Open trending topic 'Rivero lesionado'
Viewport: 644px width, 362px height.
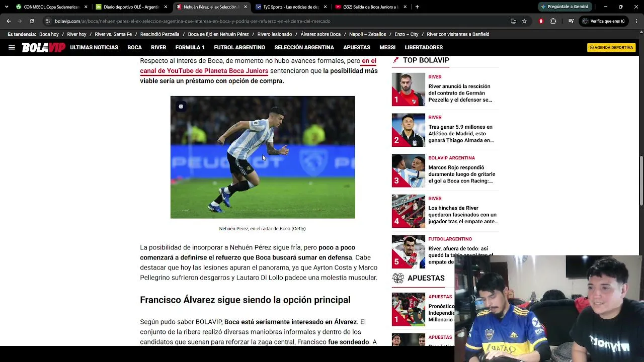(275, 34)
